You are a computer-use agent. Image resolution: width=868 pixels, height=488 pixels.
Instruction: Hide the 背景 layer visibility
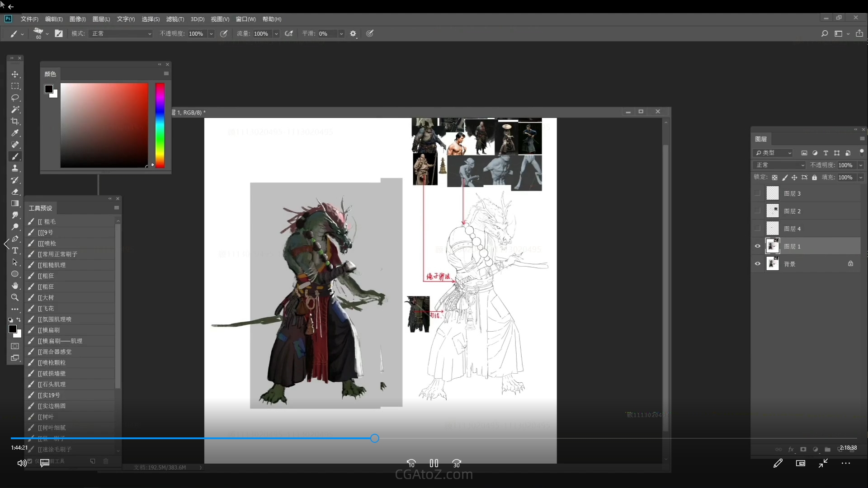point(758,264)
